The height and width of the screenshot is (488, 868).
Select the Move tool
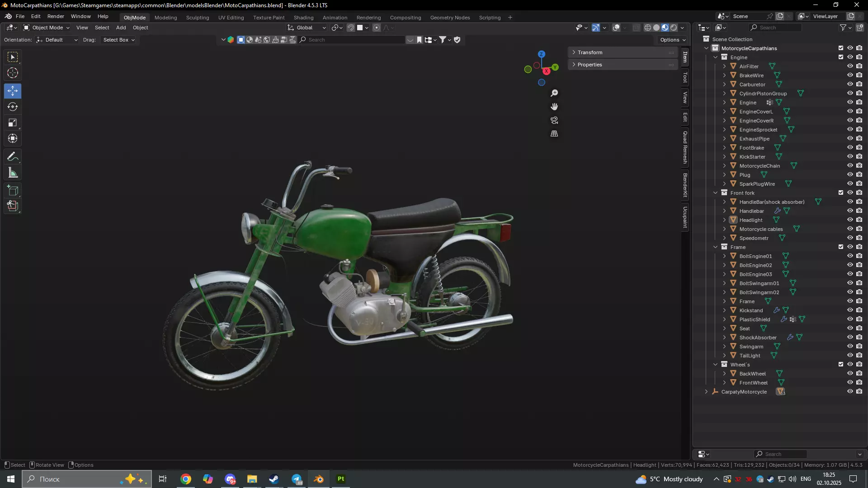[x=13, y=91]
